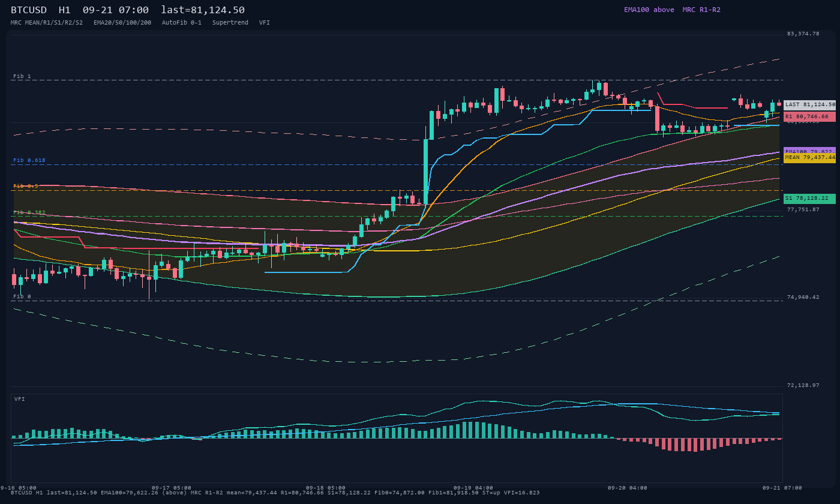Click the 'MRC R1-R2' status text
Viewport: 840px width, 504px height.
click(701, 10)
